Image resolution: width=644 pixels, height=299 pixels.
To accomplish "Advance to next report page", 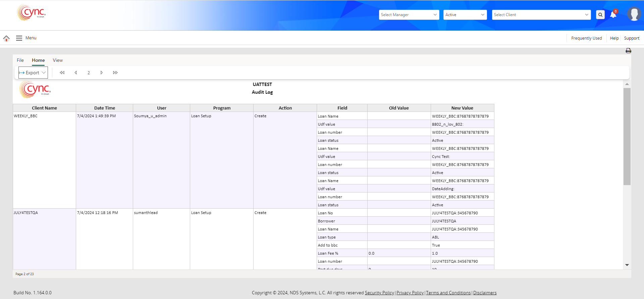I will (x=102, y=73).
